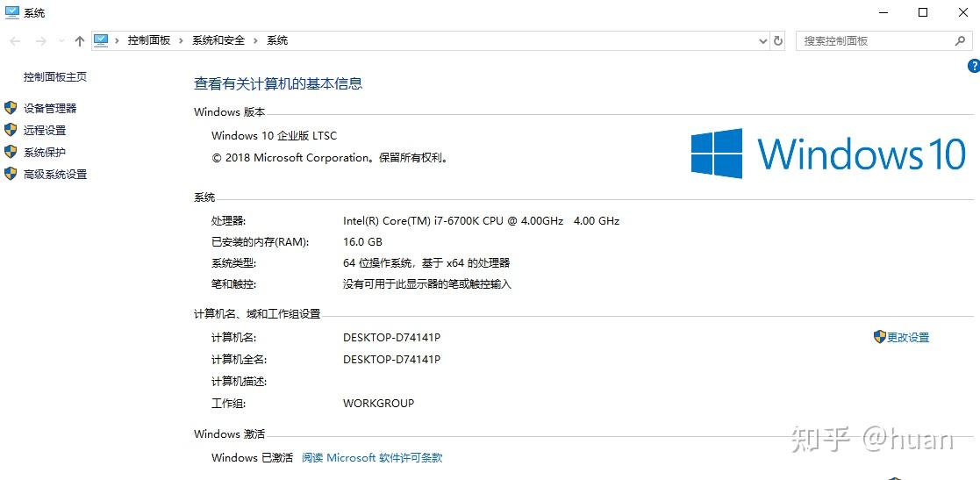Click the blue Help question mark icon
This screenshot has height=480, width=980.
click(974, 66)
